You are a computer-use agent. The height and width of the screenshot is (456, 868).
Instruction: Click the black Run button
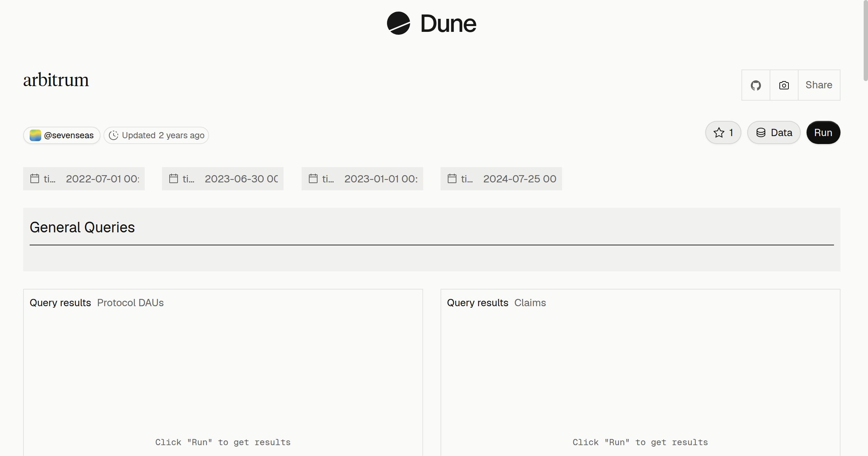(x=823, y=132)
